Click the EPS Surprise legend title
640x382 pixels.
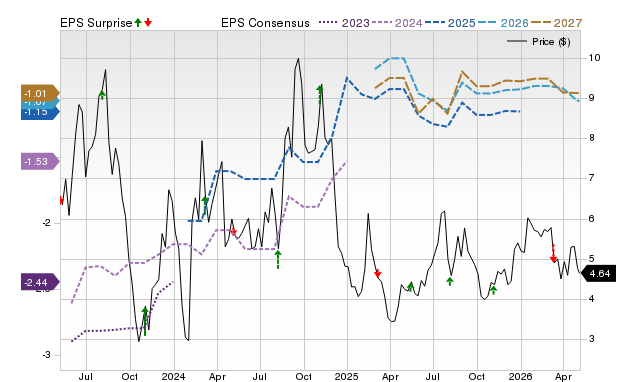tap(96, 23)
